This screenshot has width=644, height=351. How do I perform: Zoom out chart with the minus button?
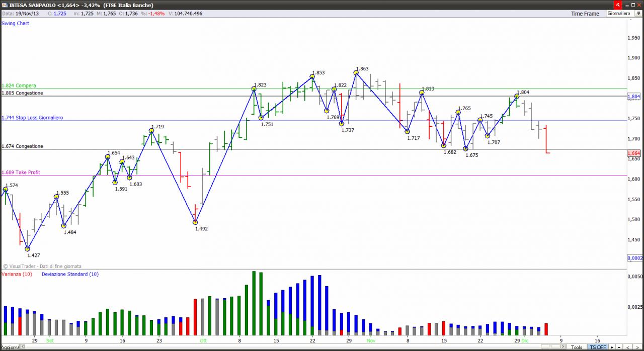(x=619, y=347)
